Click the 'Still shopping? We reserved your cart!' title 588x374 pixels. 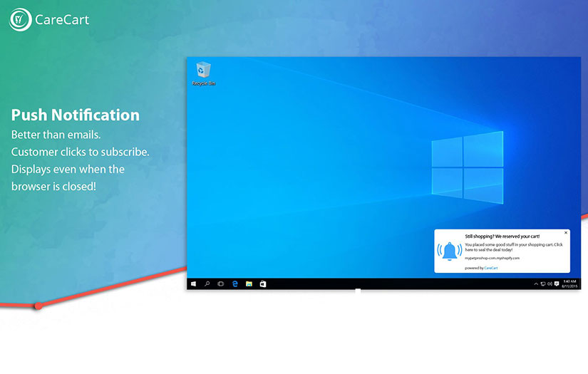(502, 237)
